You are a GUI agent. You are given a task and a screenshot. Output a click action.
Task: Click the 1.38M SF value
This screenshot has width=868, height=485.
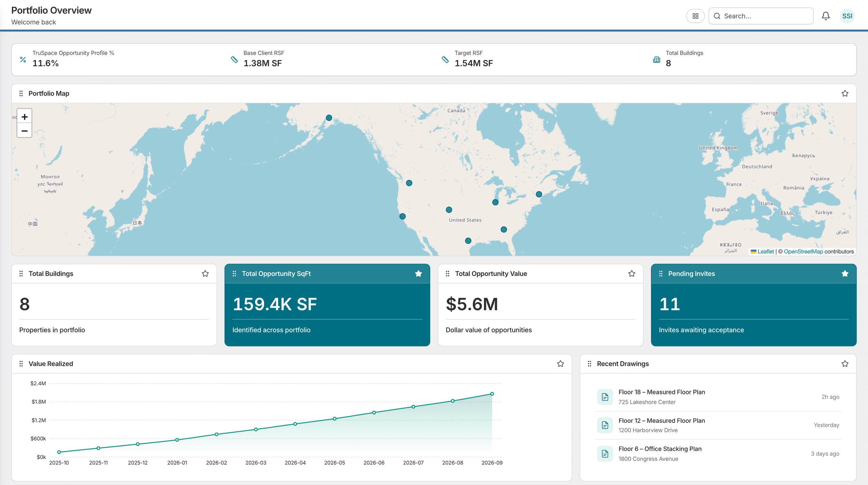(x=262, y=63)
